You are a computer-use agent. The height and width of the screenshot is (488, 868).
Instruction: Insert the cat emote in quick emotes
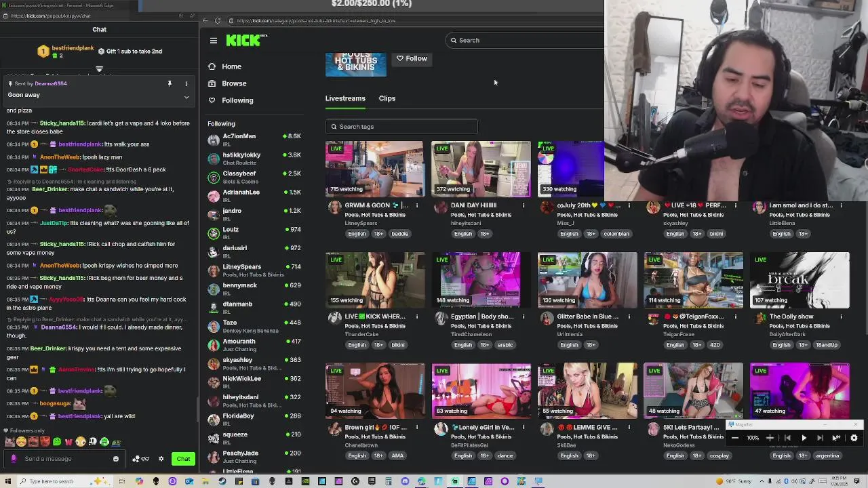[9, 442]
